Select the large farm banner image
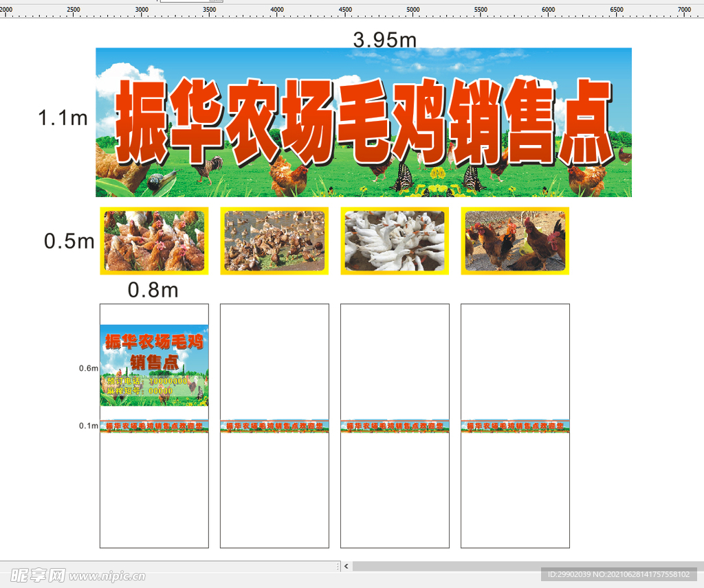 364,122
